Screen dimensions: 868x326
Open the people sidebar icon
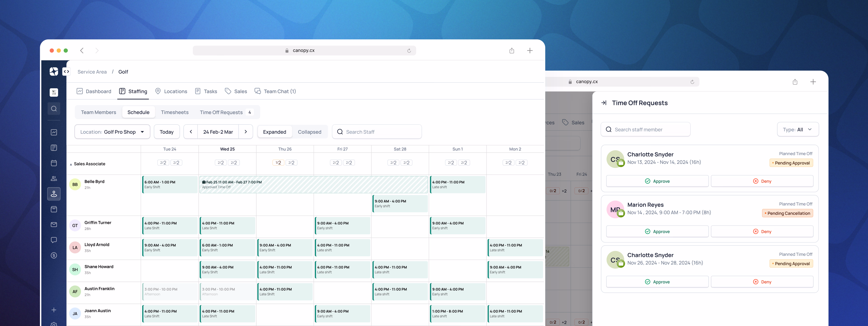pyautogui.click(x=54, y=179)
